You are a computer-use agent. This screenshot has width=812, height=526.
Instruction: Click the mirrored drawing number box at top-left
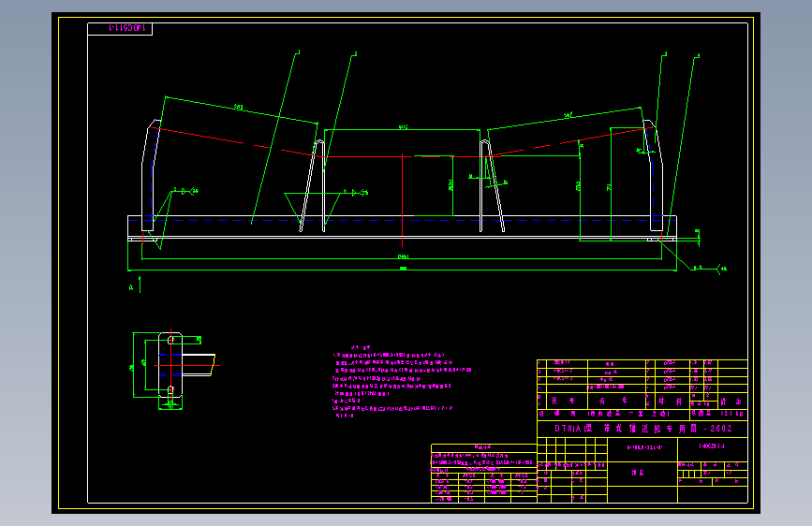(x=120, y=28)
